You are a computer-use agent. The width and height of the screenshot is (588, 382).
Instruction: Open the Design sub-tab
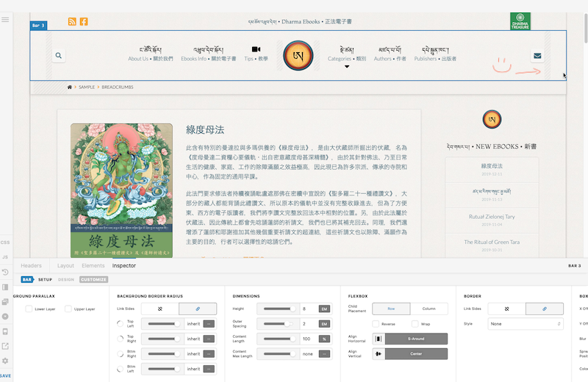click(x=66, y=280)
